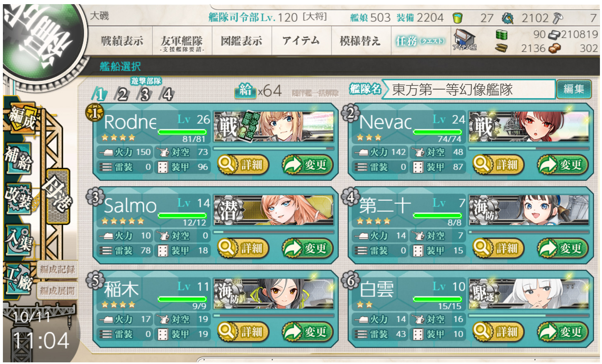Click 変更 change for Nevada
The height and width of the screenshot is (364, 602).
click(562, 165)
